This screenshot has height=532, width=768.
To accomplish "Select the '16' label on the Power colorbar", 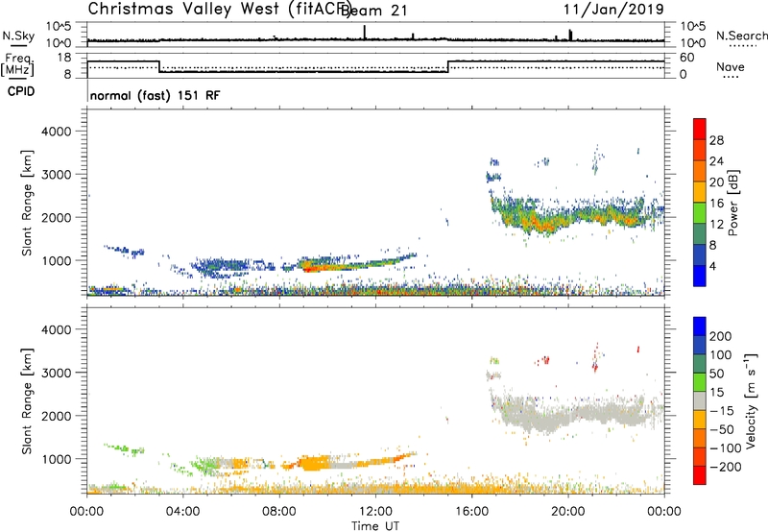I will tap(716, 204).
